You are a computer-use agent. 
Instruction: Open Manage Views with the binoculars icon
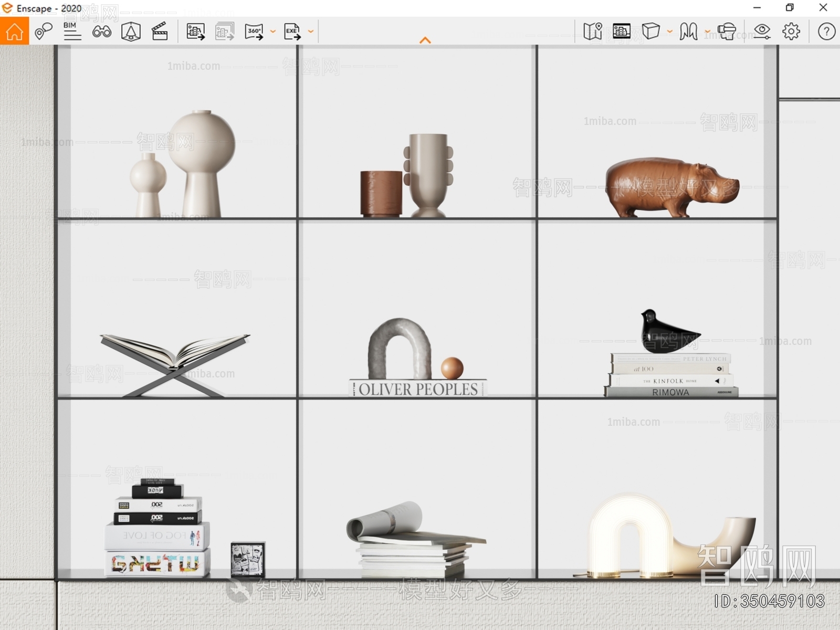[x=101, y=31]
